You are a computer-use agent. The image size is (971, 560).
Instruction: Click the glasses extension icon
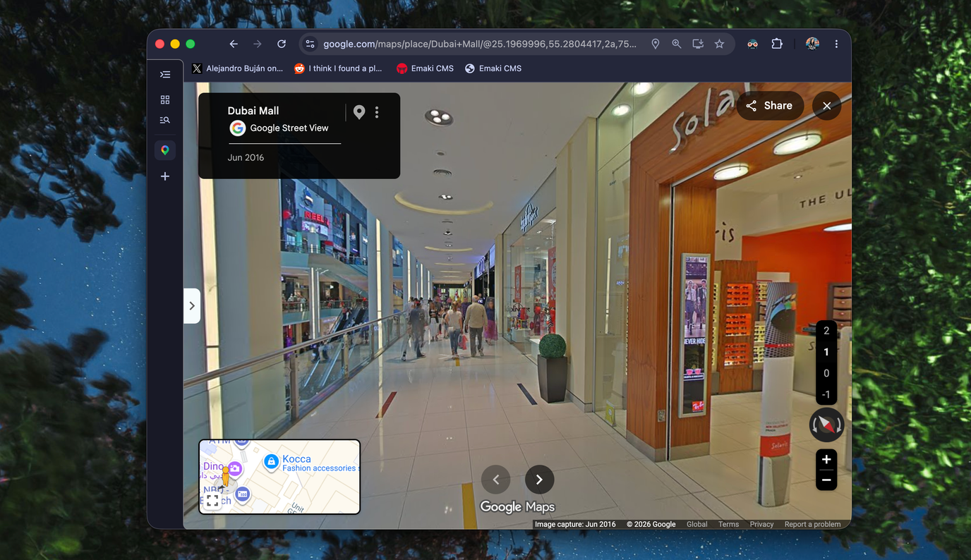753,44
